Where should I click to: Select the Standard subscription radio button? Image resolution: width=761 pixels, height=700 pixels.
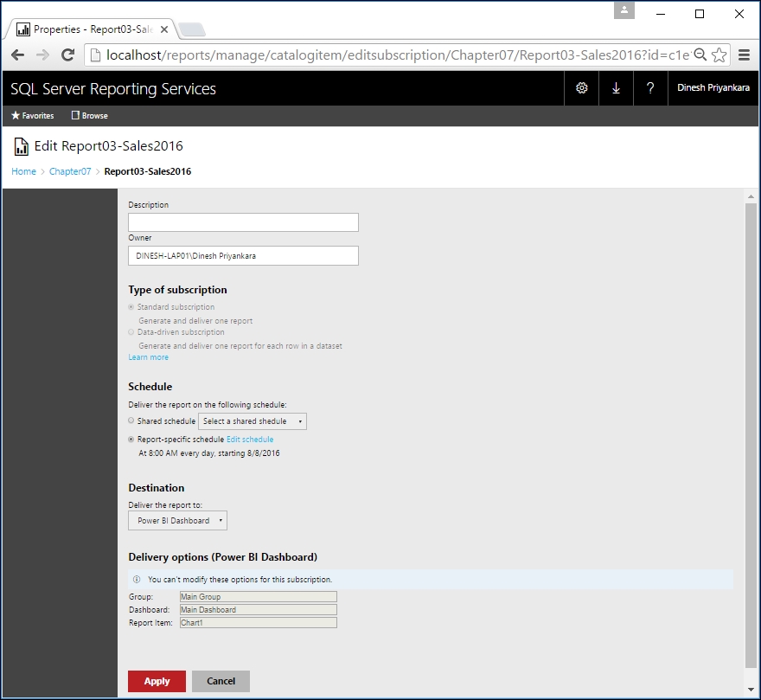click(x=131, y=307)
